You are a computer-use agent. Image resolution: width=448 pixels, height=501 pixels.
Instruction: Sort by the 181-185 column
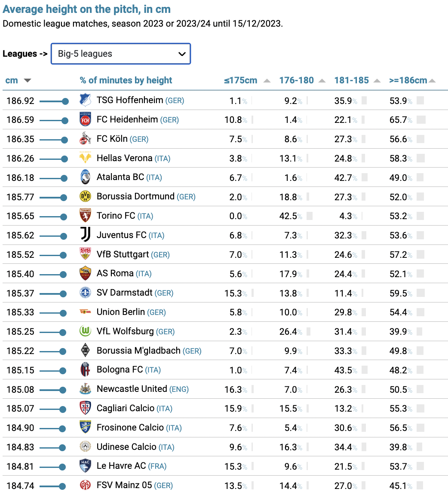click(351, 80)
